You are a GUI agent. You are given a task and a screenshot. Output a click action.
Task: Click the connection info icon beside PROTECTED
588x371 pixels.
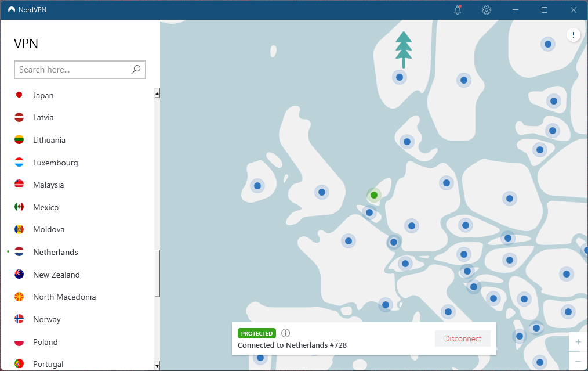pos(285,333)
